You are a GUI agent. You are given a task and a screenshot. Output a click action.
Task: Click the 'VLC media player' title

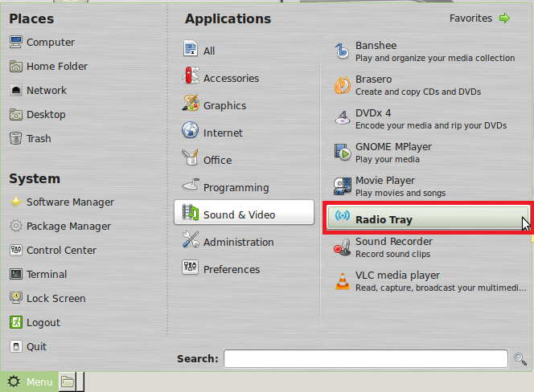pyautogui.click(x=397, y=275)
